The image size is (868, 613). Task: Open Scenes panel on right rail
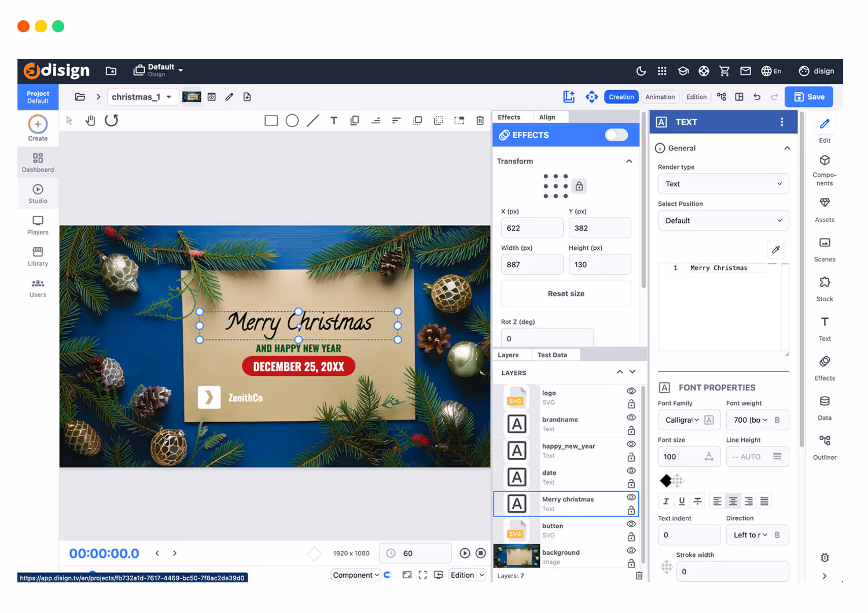825,249
